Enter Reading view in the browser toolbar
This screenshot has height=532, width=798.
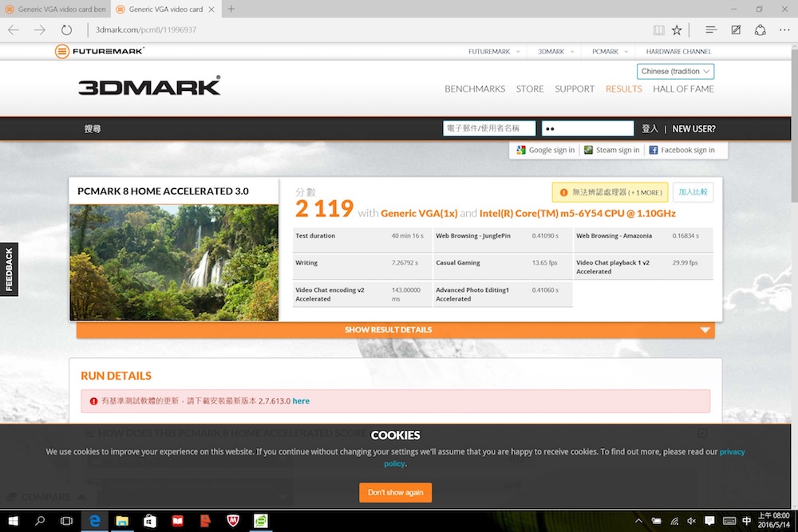[x=659, y=30]
